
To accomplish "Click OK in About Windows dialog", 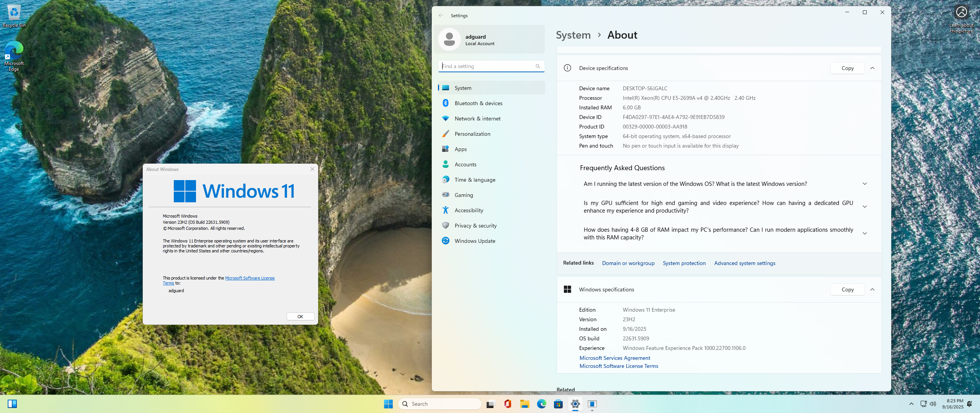I will pos(301,317).
